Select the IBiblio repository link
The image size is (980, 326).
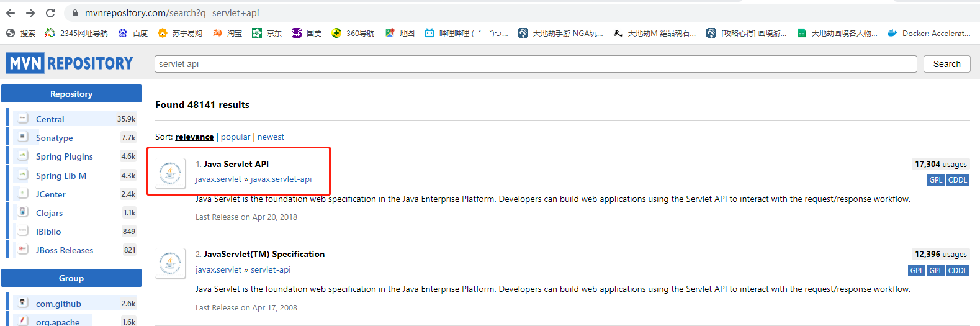coord(48,232)
